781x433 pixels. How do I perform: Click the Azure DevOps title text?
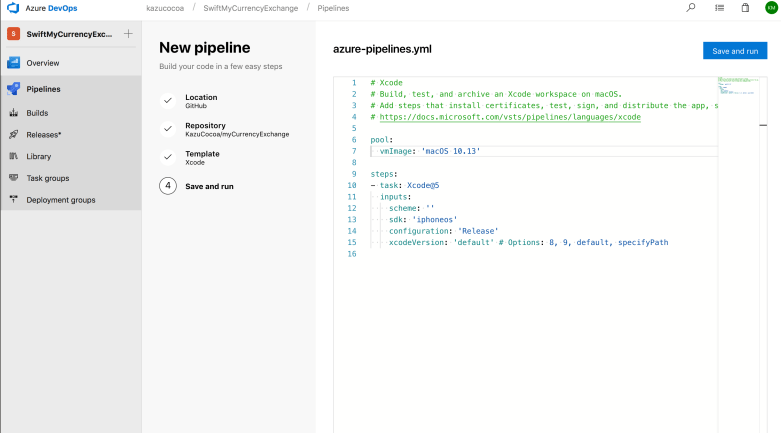51,8
